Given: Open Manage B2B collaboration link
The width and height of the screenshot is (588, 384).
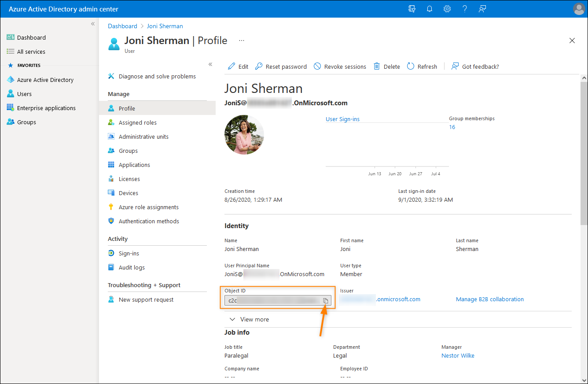Looking at the screenshot, I should pos(490,299).
